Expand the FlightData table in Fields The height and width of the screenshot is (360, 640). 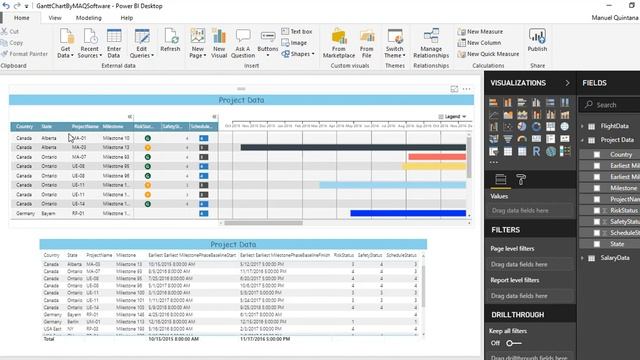point(582,127)
